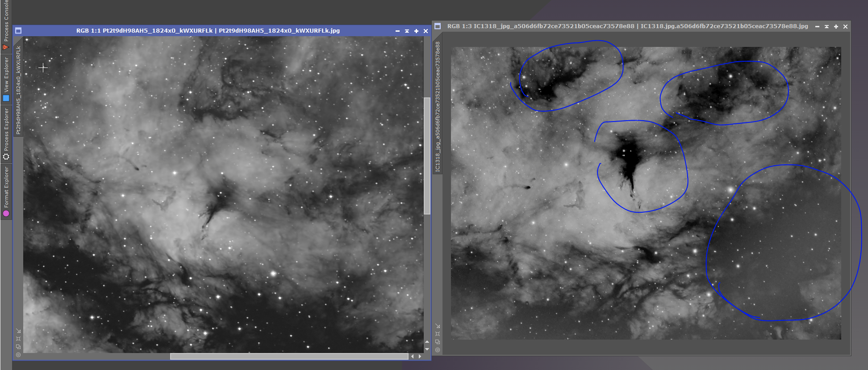Click the title text 'RGB 1:1 Pt2t9dH98AH5_1824x0_kWXURFLk'
The image size is (868, 370).
pos(145,31)
